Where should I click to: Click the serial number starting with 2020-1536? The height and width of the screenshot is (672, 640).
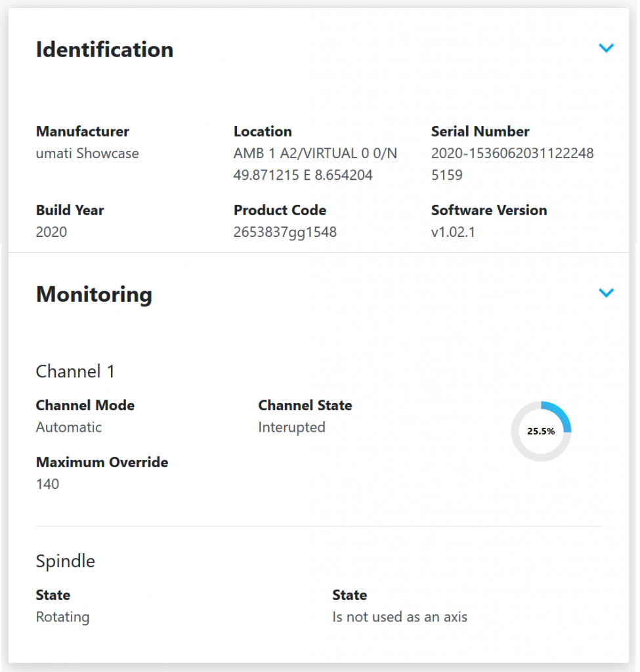click(x=512, y=164)
